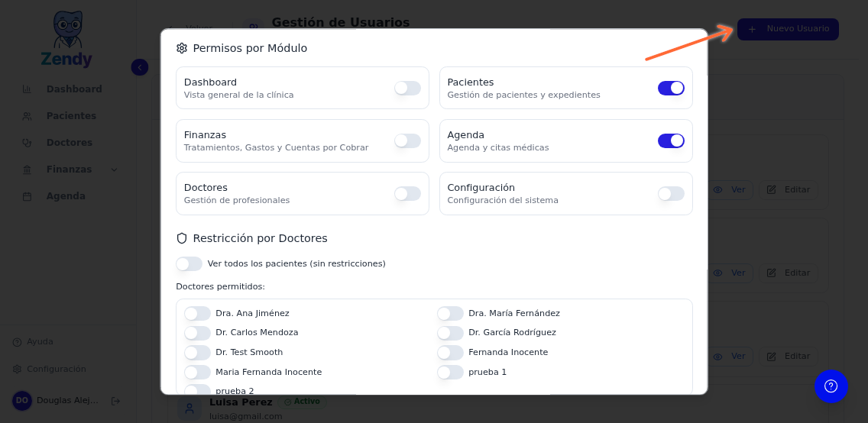The height and width of the screenshot is (423, 868).
Task: Click the Agenda calendar icon in the sidebar
Action: [27, 196]
